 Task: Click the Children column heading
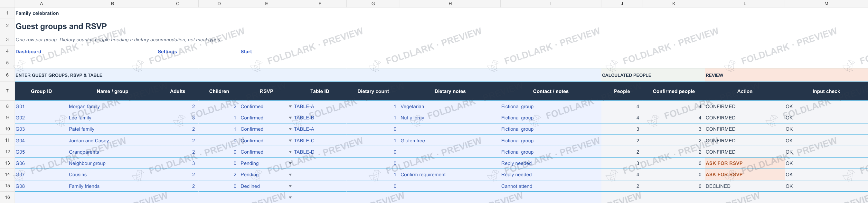click(219, 91)
